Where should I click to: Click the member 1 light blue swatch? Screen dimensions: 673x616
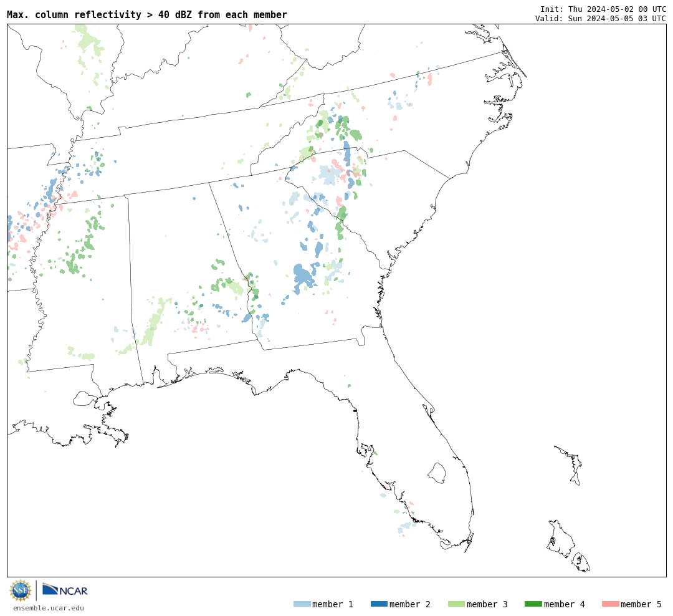point(302,604)
